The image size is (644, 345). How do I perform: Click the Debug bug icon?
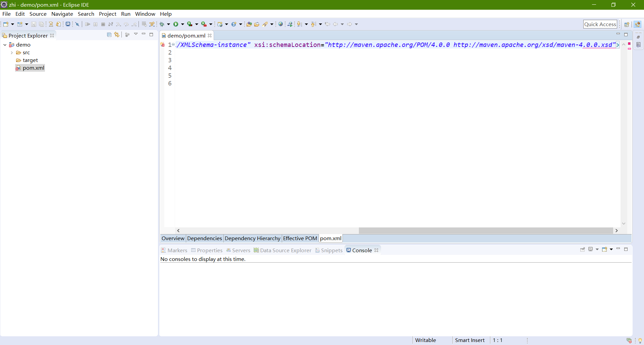click(162, 24)
